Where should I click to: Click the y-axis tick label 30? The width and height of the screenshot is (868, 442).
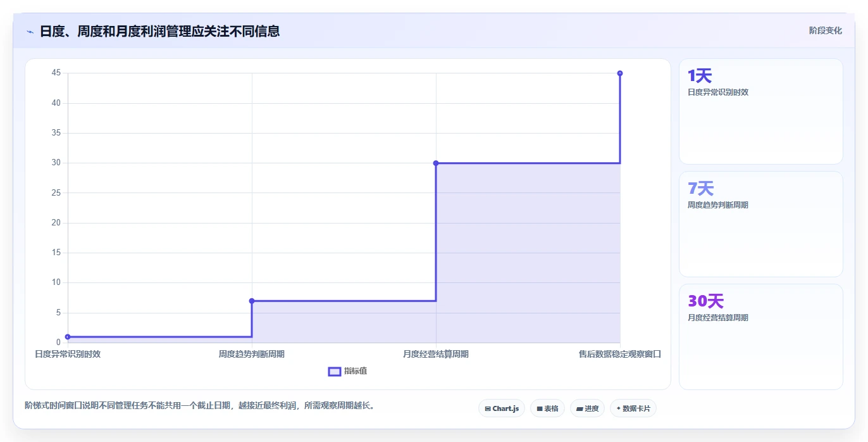pos(56,163)
